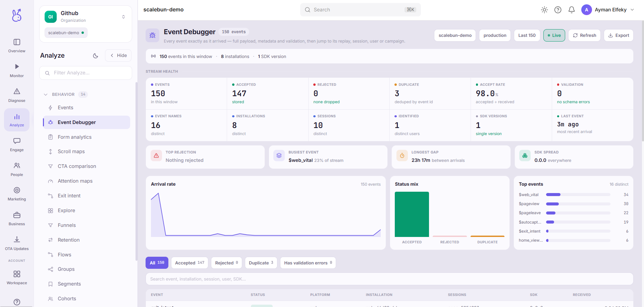
Task: Click the Search event, installation, session field
Action: [x=389, y=279]
